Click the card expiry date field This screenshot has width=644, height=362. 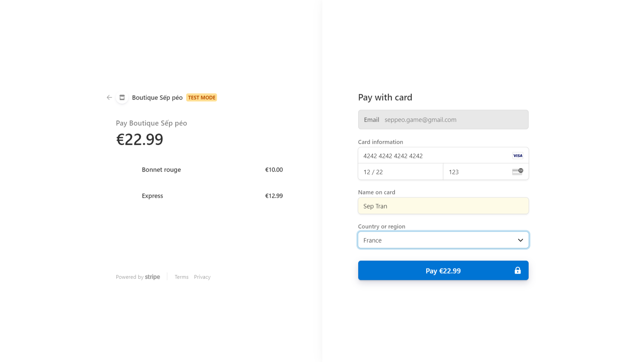(x=400, y=172)
